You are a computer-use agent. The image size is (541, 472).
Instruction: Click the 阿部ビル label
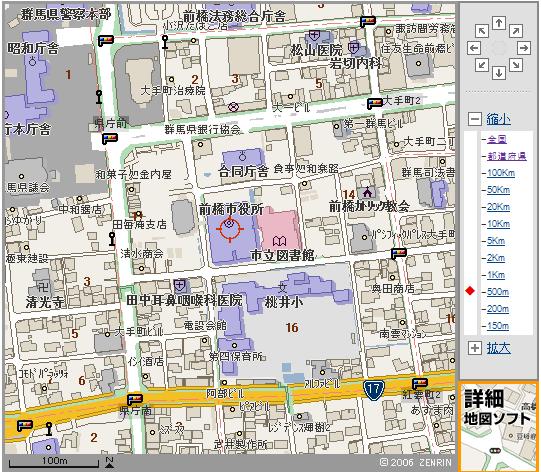(x=225, y=393)
